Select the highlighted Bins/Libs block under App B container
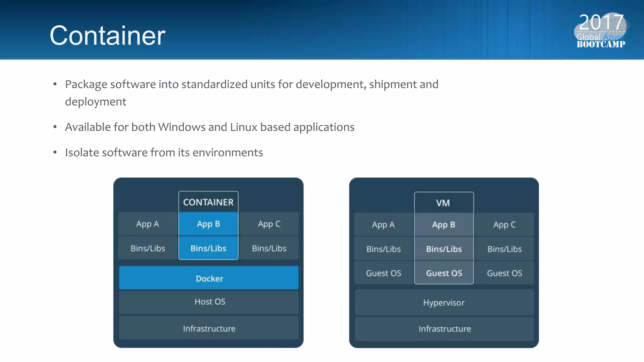The height and width of the screenshot is (362, 644). click(x=208, y=248)
